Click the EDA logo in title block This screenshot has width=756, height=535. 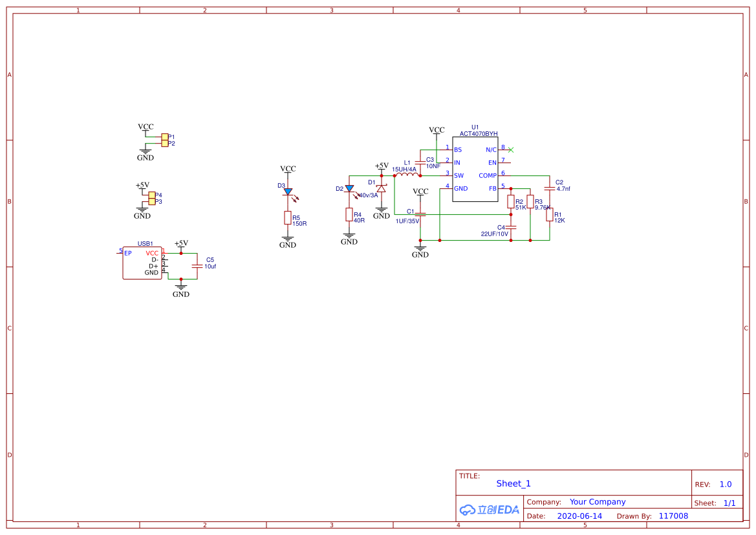[490, 509]
